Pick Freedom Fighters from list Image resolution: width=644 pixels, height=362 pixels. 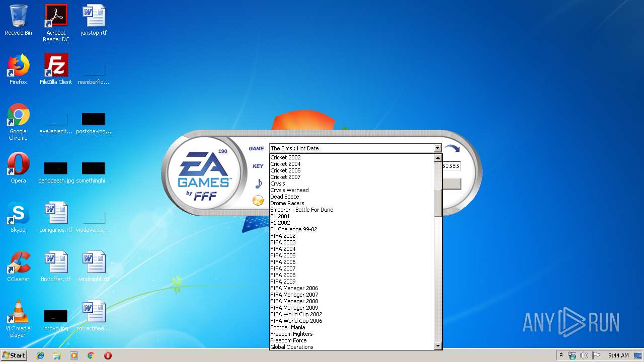(x=291, y=334)
